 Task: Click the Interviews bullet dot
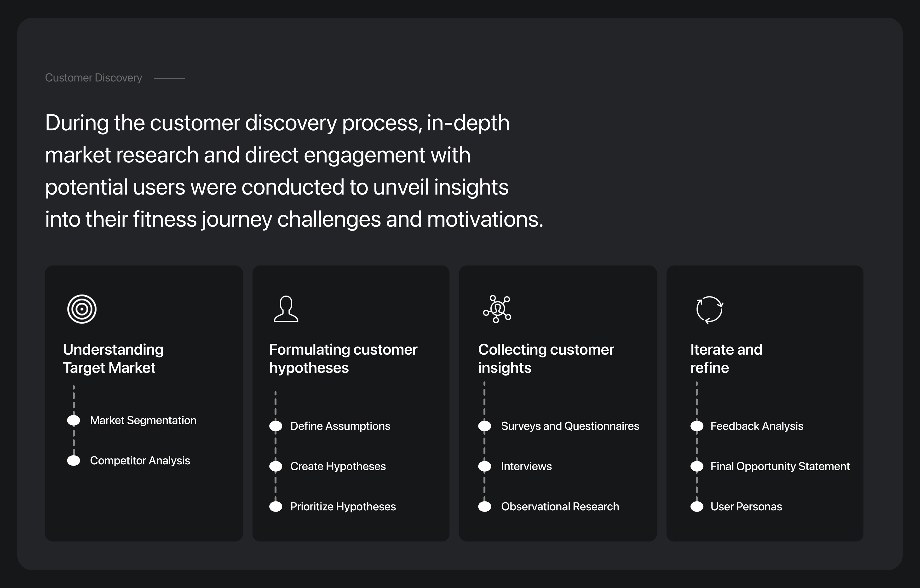(485, 466)
